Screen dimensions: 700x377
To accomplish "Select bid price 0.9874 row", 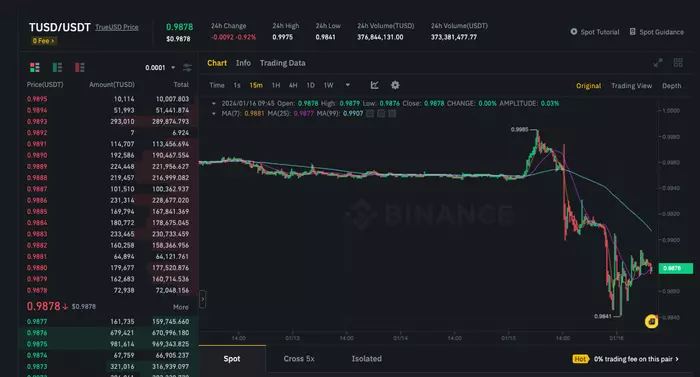I will tap(108, 355).
